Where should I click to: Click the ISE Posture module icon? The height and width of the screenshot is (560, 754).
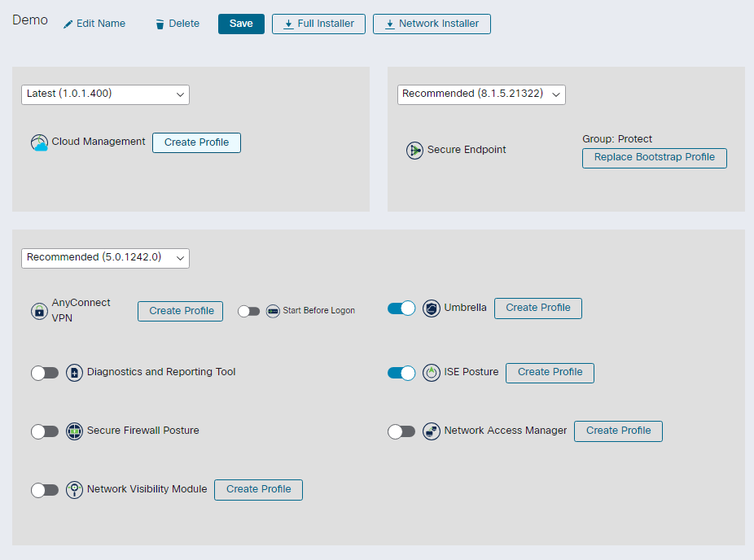pos(432,373)
